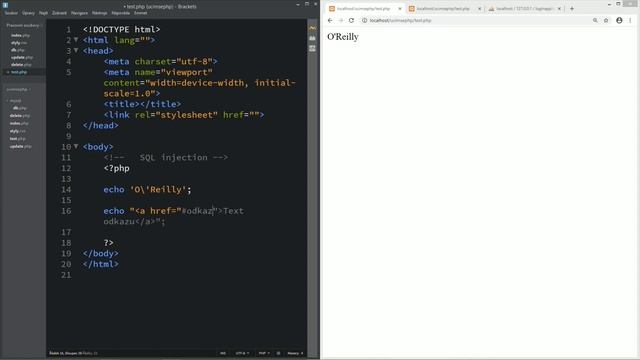Close the phpMyAdmin localhost tab
Image resolution: width=640 pixels, height=360 pixels.
coord(559,9)
